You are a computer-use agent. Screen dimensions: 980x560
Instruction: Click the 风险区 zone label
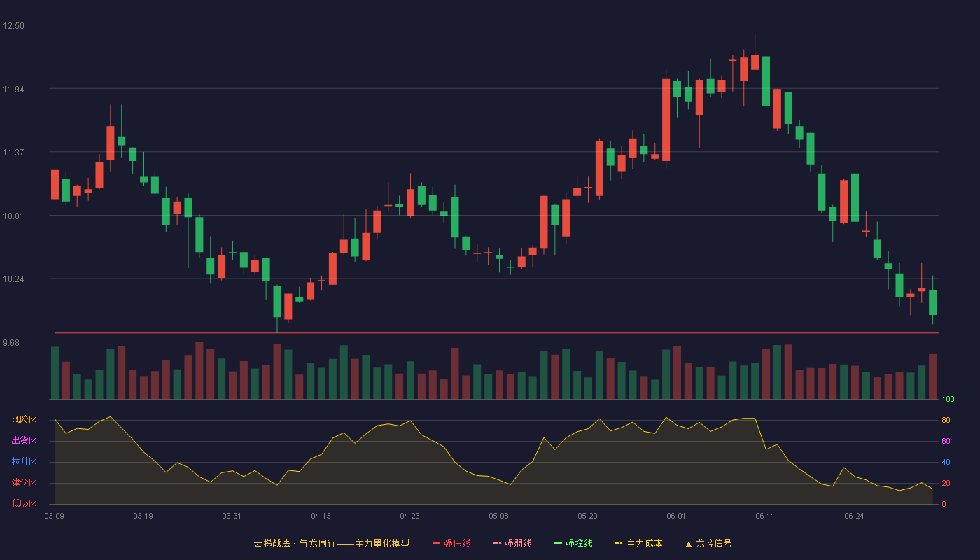click(x=24, y=420)
